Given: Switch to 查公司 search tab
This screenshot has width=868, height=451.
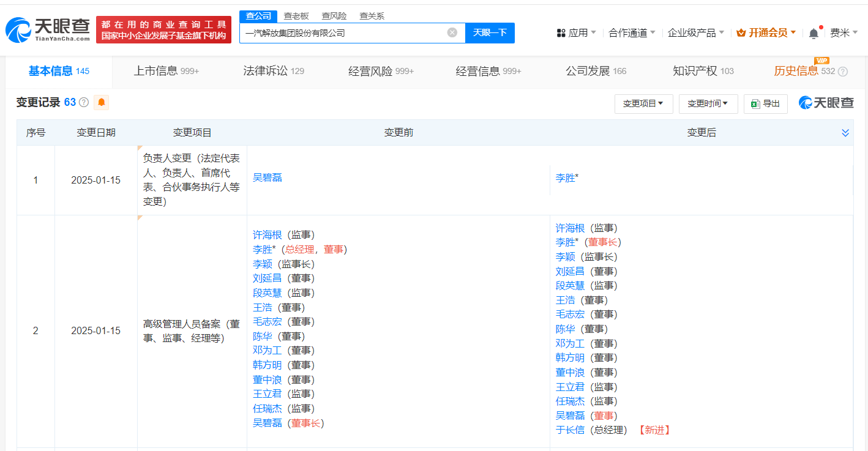Looking at the screenshot, I should (258, 16).
